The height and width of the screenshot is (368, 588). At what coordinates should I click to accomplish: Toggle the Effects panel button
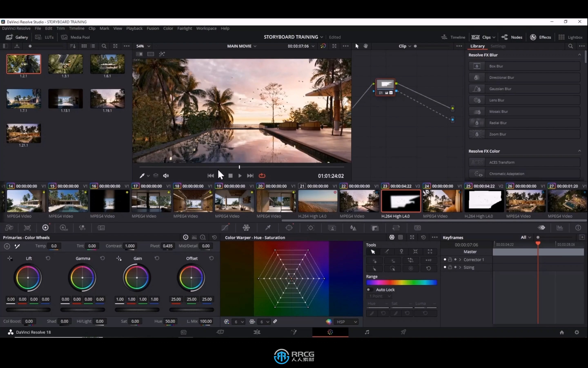tap(540, 37)
